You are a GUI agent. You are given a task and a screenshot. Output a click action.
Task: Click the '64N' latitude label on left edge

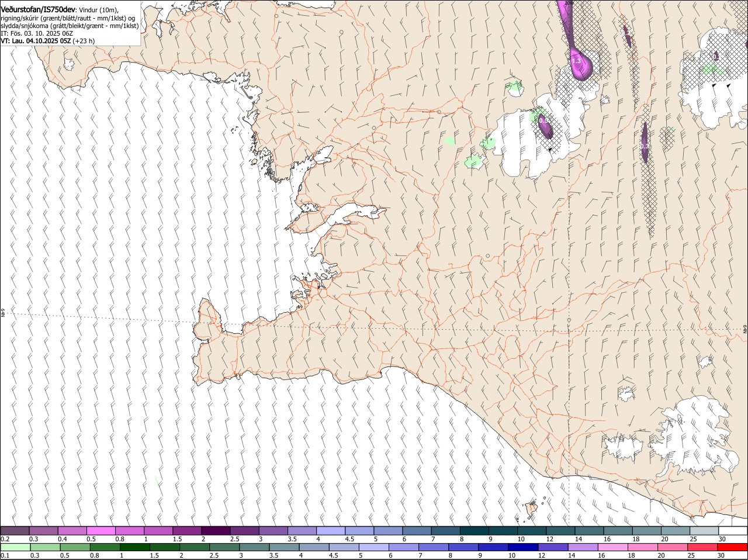(x=3, y=313)
